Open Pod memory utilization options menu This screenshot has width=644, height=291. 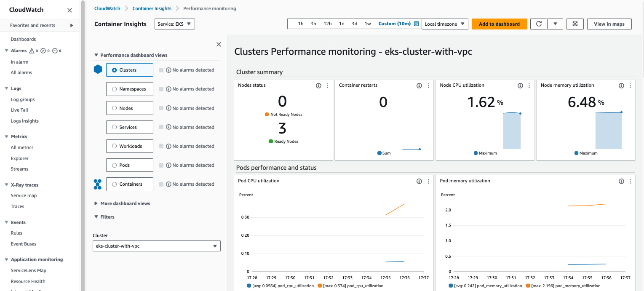[630, 181]
